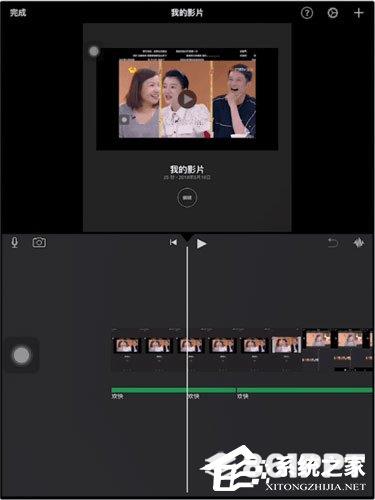This screenshot has height=500, width=375.
Task: Select the first video clip thumbnail in the timeline
Action: 127,345
